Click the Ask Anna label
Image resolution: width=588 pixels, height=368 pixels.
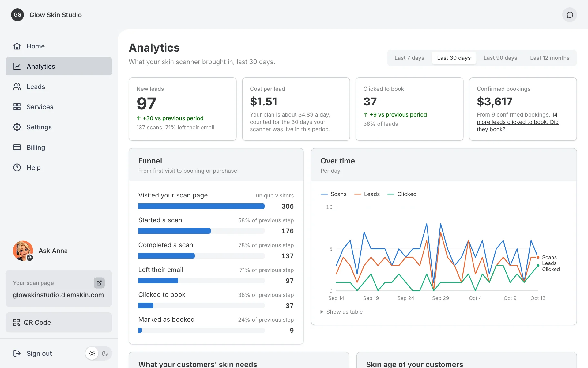pyautogui.click(x=53, y=251)
